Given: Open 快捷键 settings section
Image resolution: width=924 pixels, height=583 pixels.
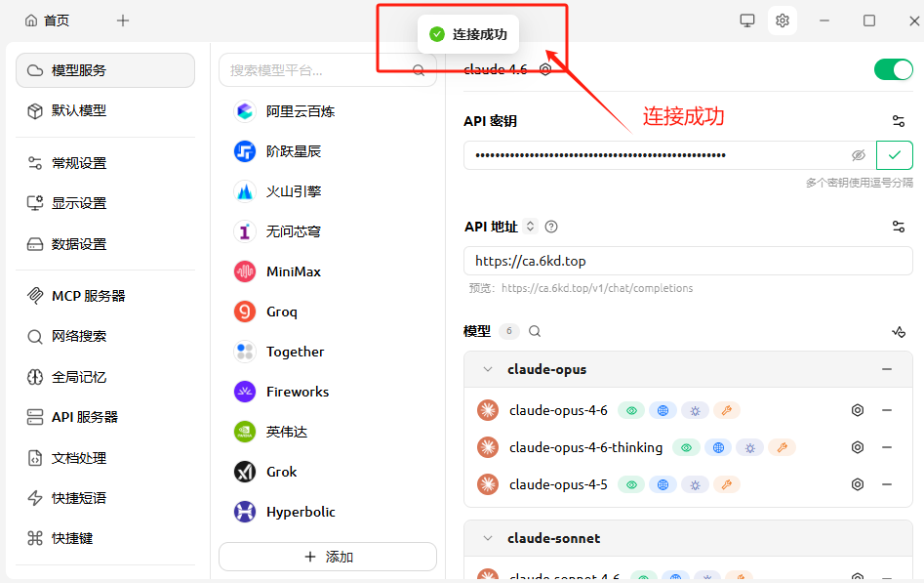Looking at the screenshot, I should click(105, 538).
